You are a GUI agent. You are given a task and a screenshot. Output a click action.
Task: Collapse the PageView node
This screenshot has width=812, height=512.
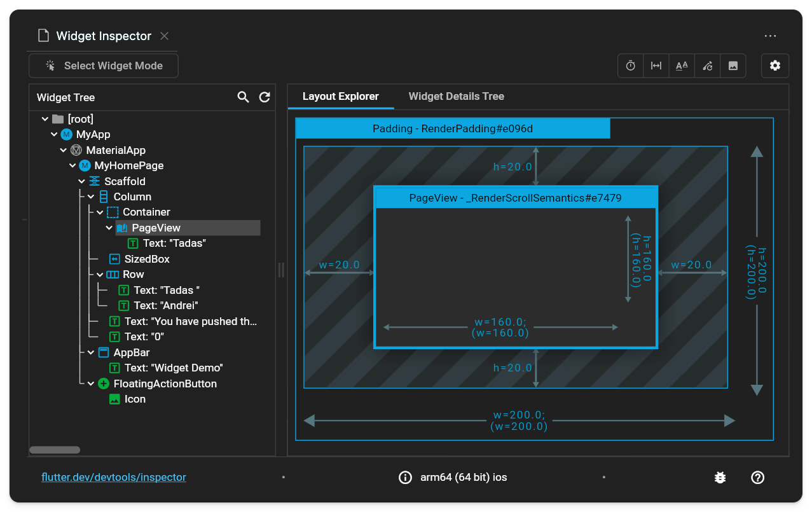click(109, 228)
